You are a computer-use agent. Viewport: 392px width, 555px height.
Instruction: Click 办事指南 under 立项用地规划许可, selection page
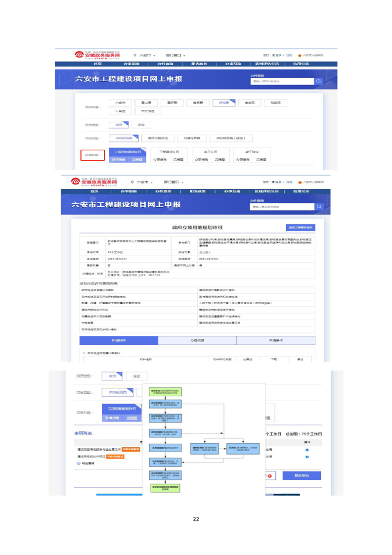119,160
